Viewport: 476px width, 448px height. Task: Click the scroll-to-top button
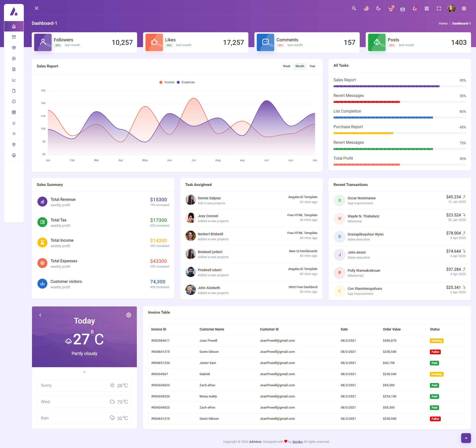point(466,438)
